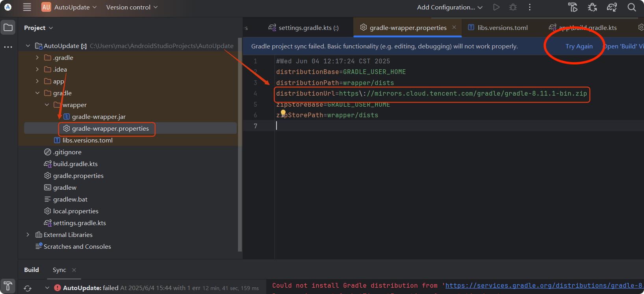Click the gradle-wrapper.properties tab gear icon
Screen dimensions: 644x294
click(363, 27)
